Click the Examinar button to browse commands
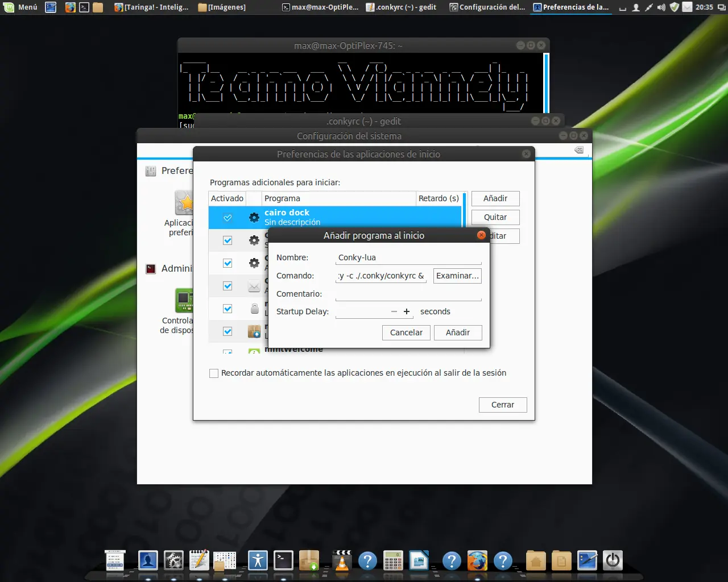 tap(457, 276)
